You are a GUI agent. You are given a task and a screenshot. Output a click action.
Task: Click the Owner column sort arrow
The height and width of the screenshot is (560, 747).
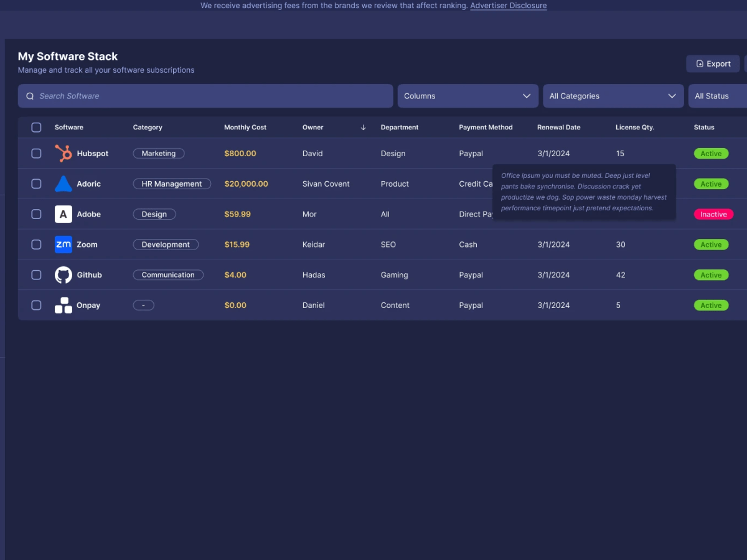364,128
